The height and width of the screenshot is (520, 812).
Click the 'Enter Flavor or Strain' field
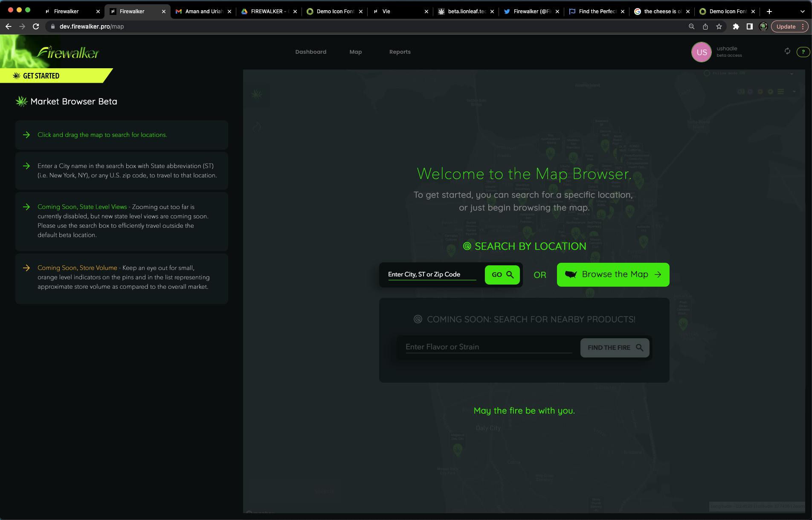(x=489, y=347)
